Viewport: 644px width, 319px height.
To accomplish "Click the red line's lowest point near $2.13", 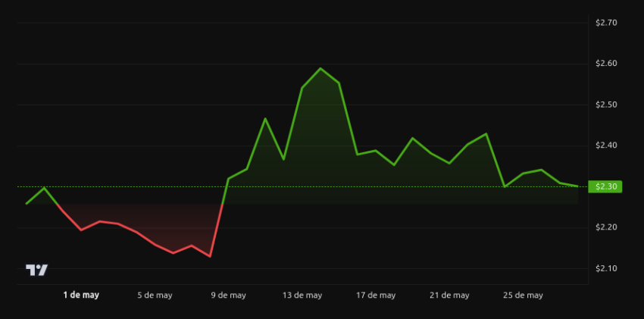I will (210, 257).
